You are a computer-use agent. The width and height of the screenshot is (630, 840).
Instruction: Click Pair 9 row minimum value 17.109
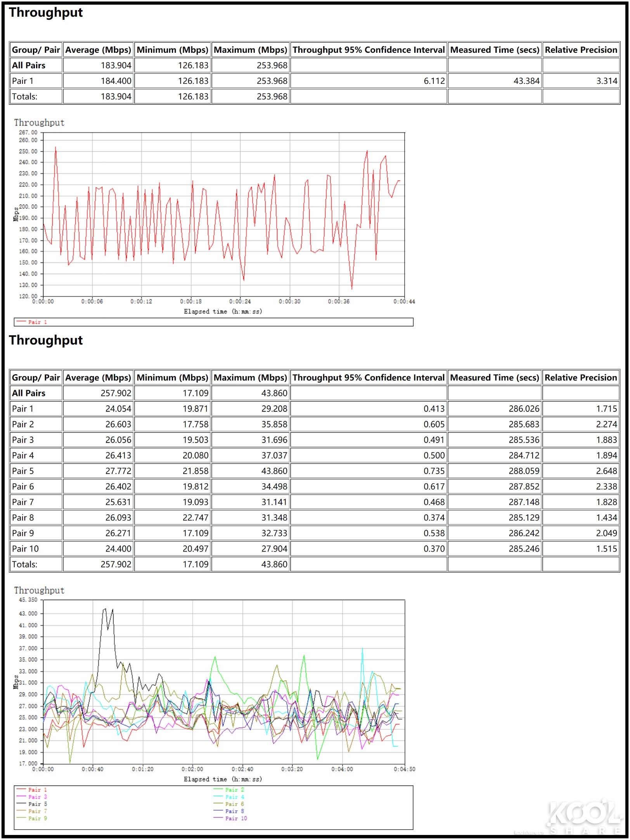(196, 533)
